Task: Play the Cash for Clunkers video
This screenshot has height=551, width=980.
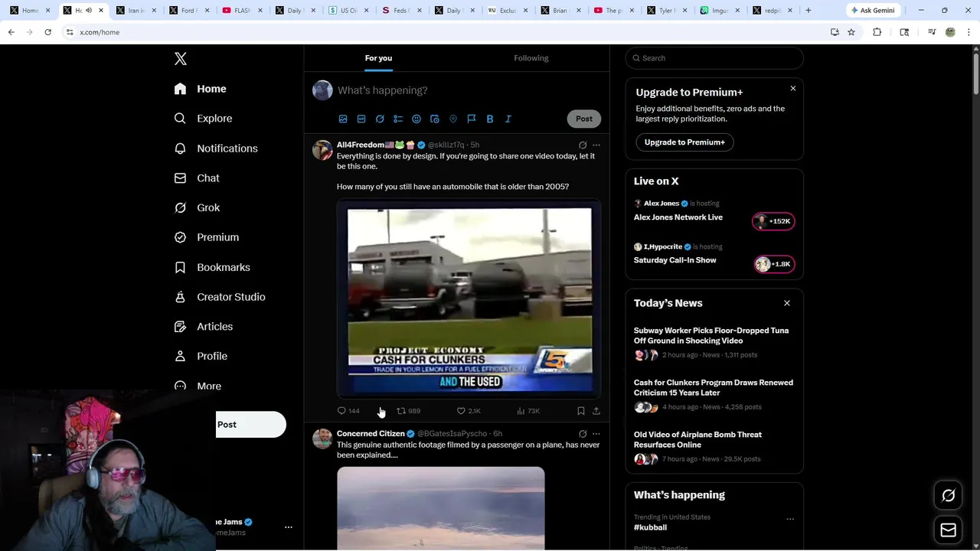Action: click(x=469, y=299)
